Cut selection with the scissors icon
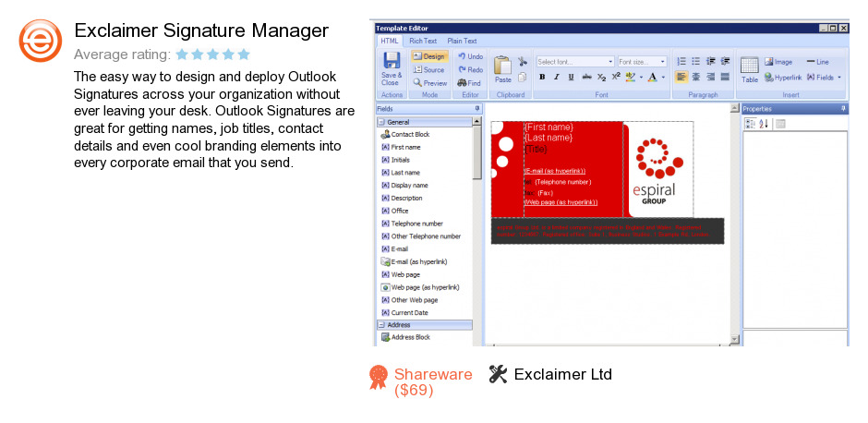The image size is (868, 423). (523, 62)
